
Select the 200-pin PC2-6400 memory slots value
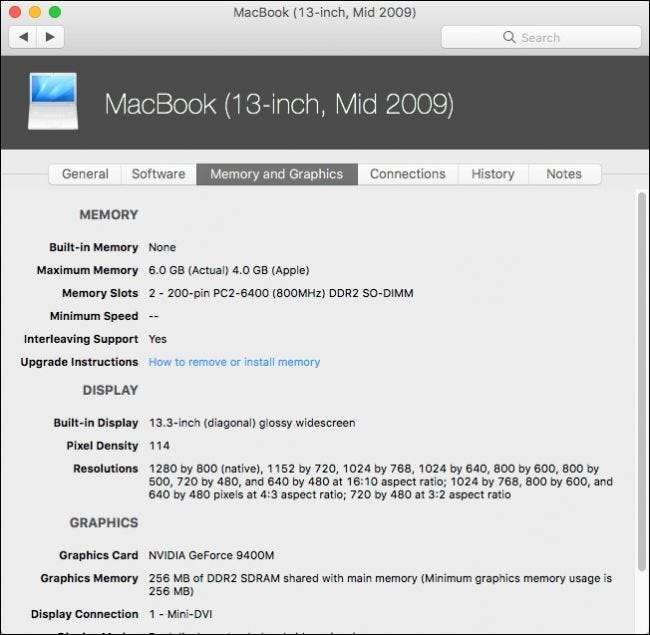tap(281, 293)
